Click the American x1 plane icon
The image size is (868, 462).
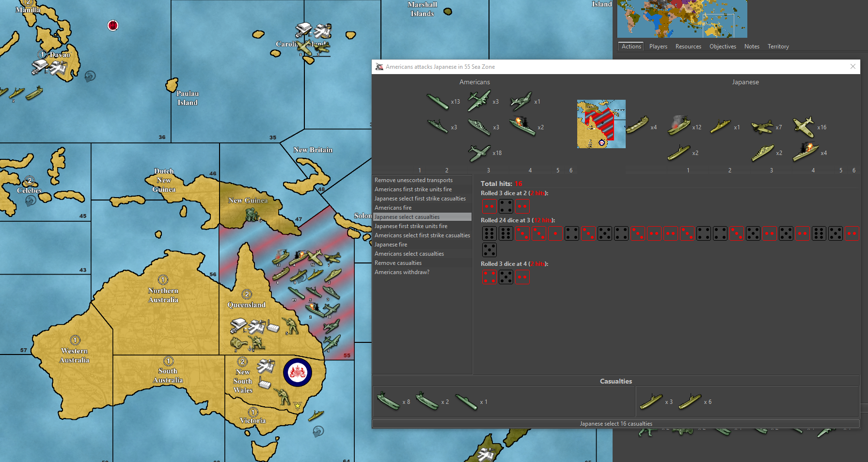521,101
